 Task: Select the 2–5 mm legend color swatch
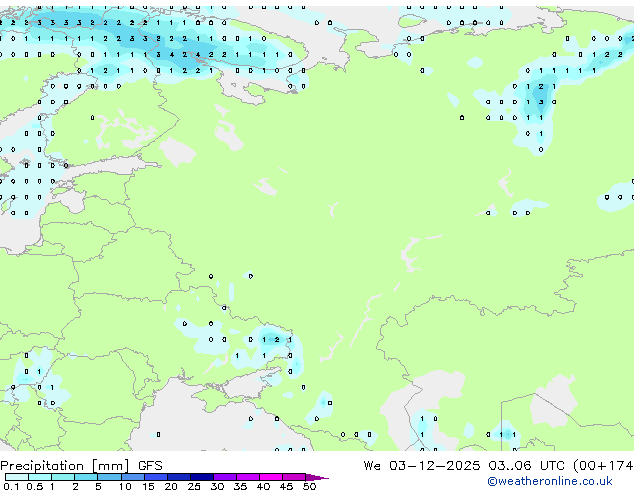(x=86, y=477)
